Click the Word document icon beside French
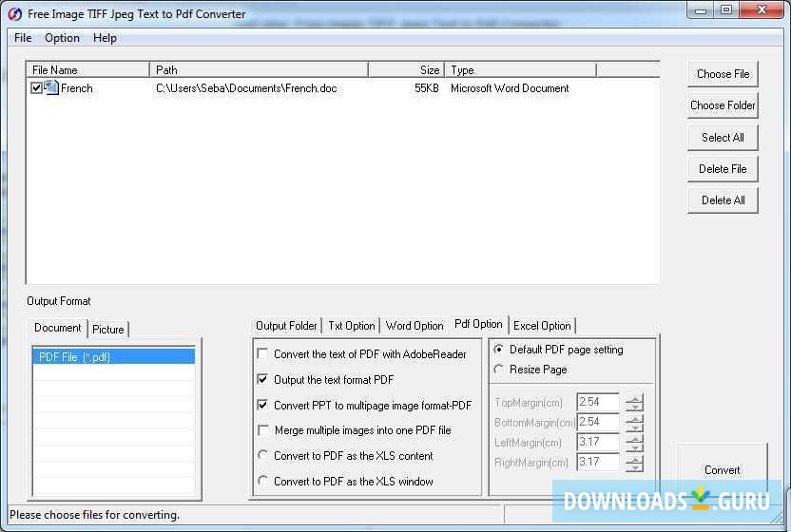 51,87
